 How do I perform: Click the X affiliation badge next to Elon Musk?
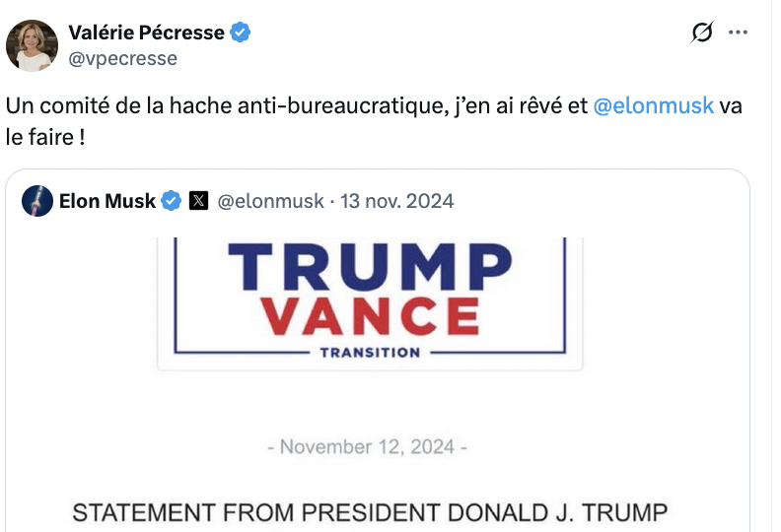[198, 201]
